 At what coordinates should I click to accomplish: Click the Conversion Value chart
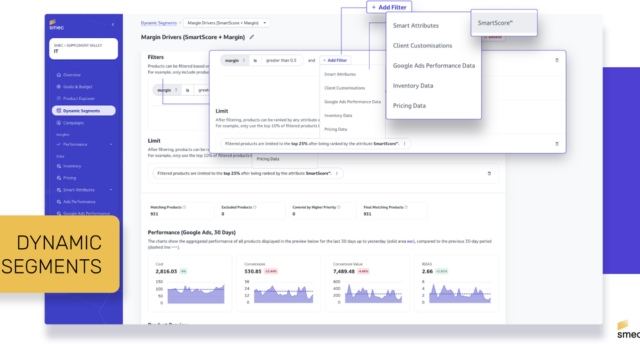click(x=373, y=293)
